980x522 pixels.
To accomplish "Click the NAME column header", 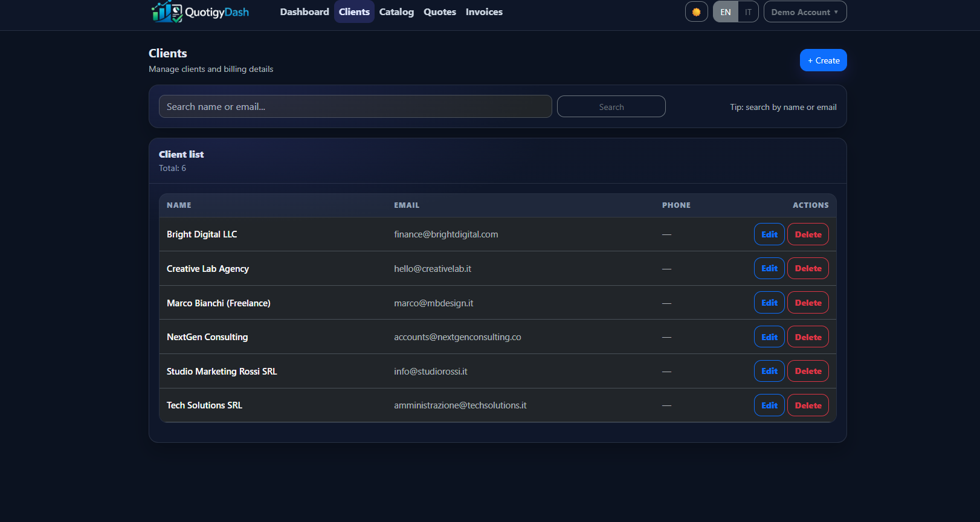I will coord(179,205).
